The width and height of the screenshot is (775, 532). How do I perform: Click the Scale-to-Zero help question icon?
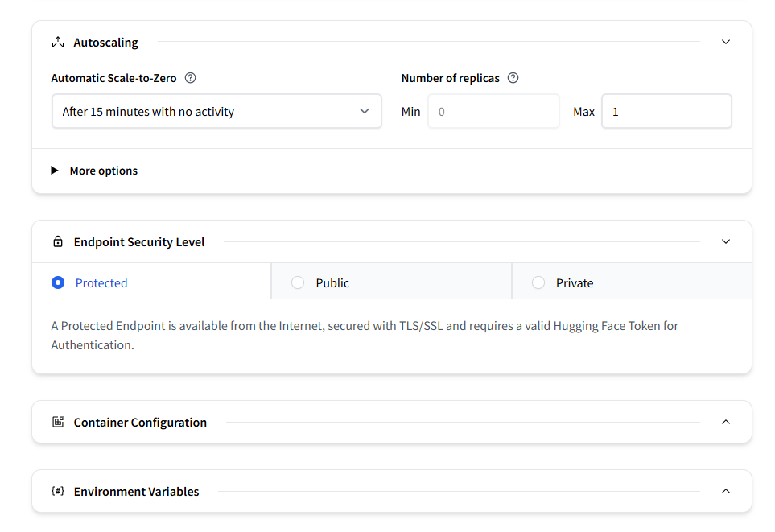(191, 78)
